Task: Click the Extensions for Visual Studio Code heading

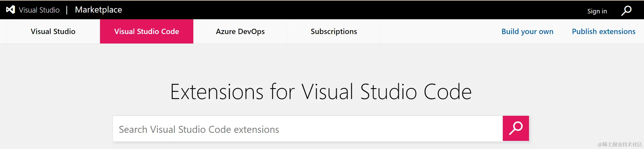Action: [321, 92]
